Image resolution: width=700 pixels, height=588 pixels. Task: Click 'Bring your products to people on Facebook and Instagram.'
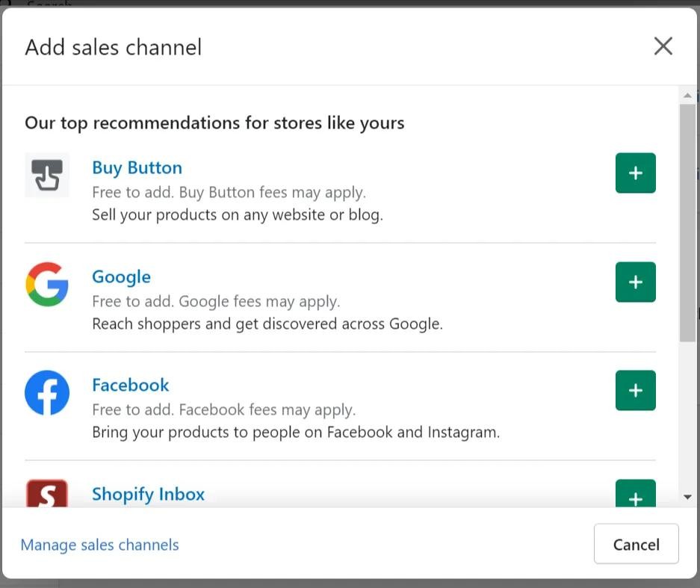[x=296, y=432]
